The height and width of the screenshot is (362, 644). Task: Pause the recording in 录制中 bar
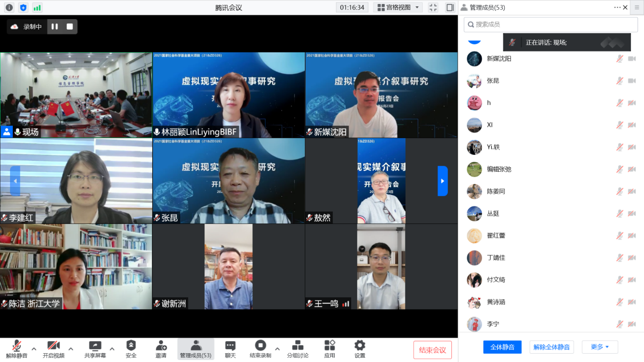click(55, 26)
